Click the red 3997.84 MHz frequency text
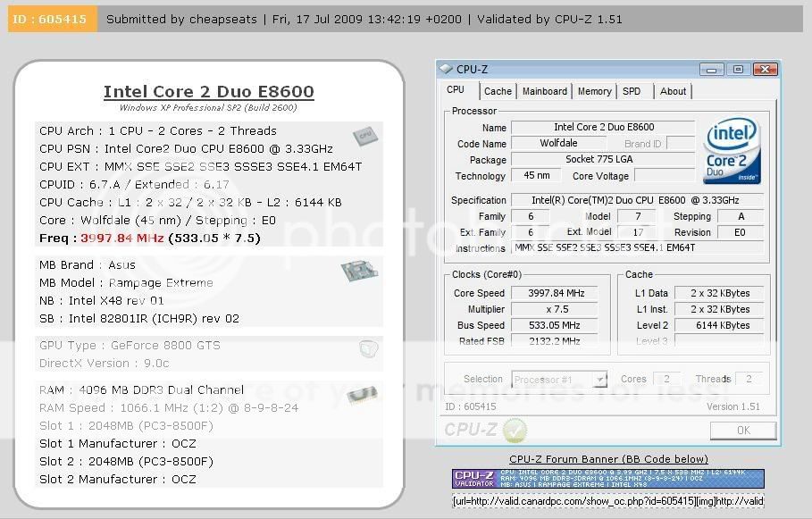 [x=122, y=239]
